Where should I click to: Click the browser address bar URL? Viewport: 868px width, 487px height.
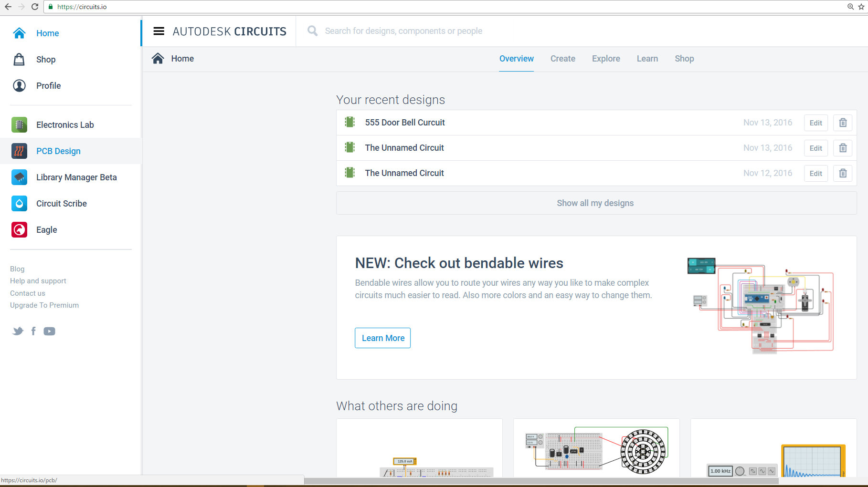point(82,7)
